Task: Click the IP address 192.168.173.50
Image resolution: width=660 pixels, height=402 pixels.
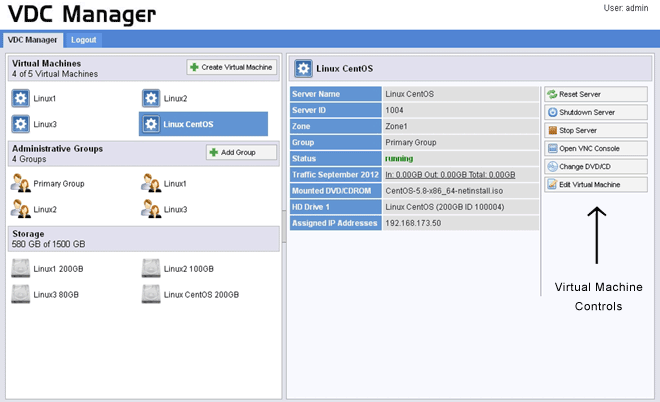Action: 413,223
